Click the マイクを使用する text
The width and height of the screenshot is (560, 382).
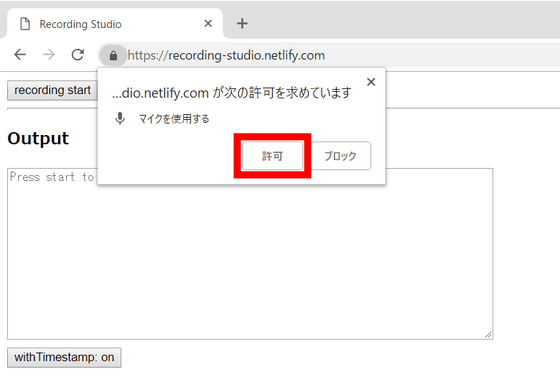(174, 119)
